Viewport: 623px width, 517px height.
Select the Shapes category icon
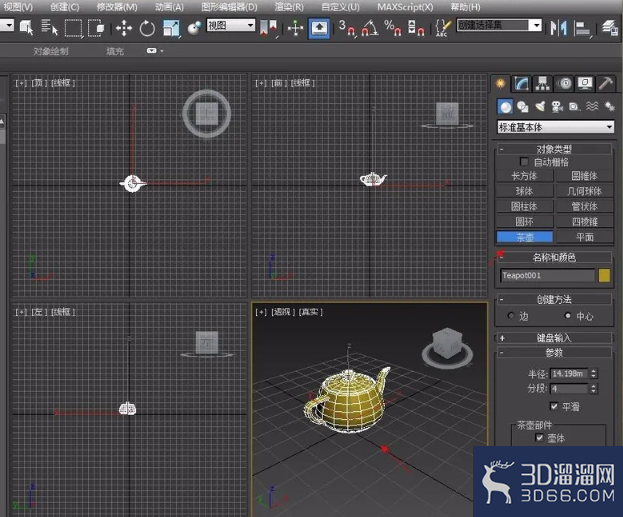coord(522,106)
